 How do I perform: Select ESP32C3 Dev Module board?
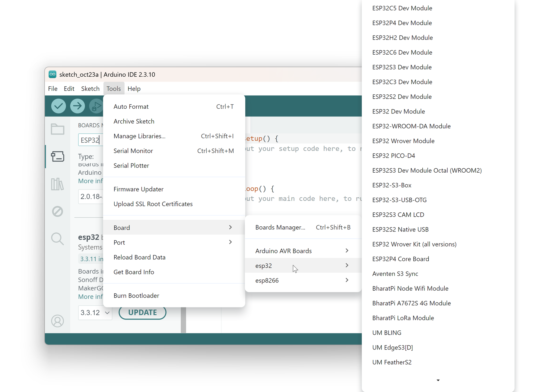coord(438,82)
